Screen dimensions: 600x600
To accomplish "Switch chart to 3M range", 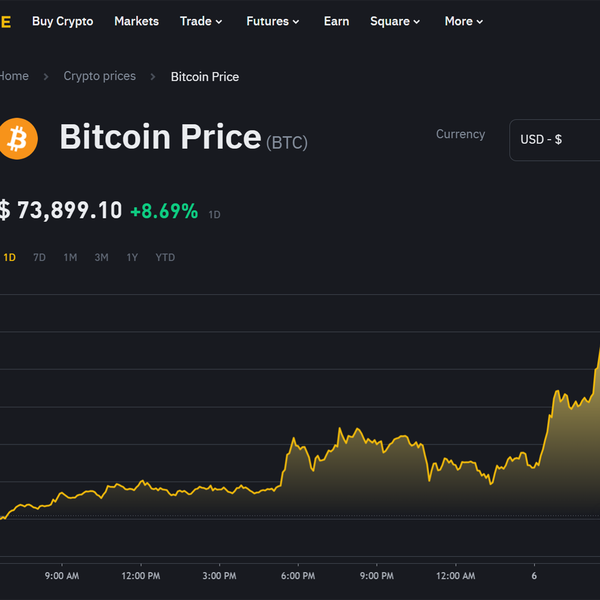I will [101, 257].
